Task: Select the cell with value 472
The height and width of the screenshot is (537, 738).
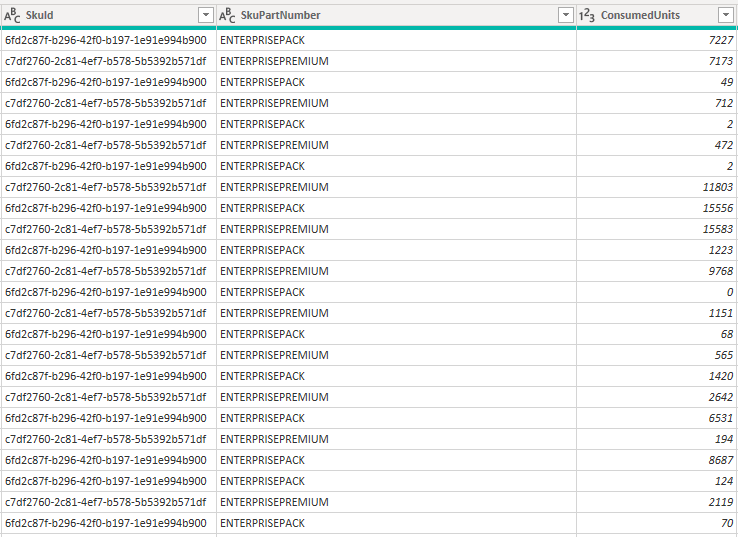Action: pyautogui.click(x=657, y=145)
